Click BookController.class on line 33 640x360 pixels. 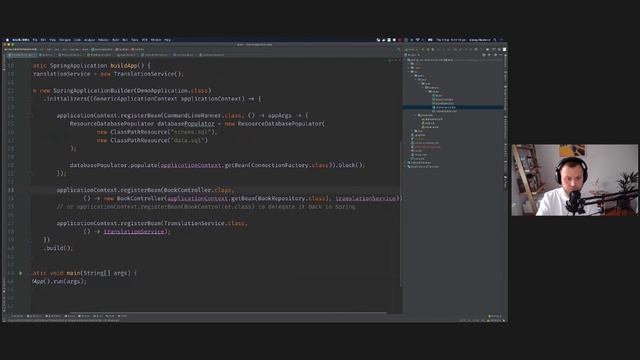pos(198,190)
